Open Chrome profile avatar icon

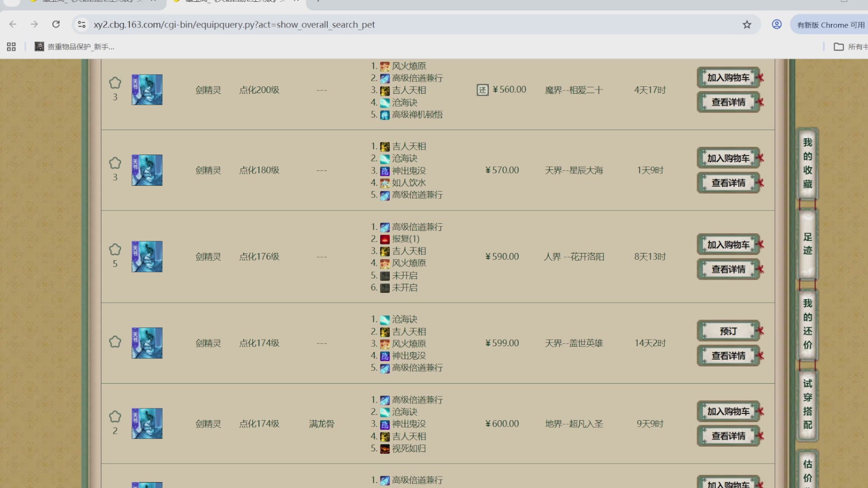coord(777,24)
